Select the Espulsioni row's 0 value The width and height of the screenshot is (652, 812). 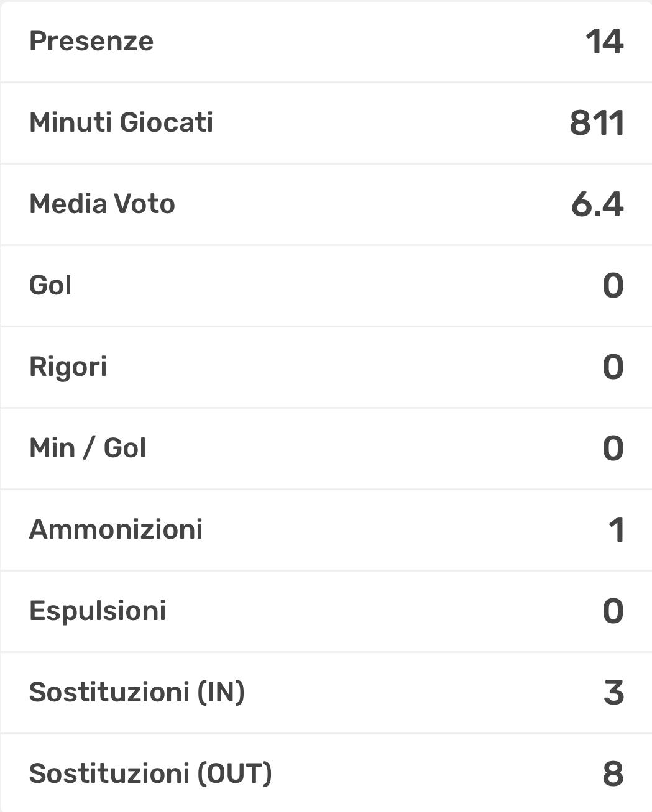(613, 611)
